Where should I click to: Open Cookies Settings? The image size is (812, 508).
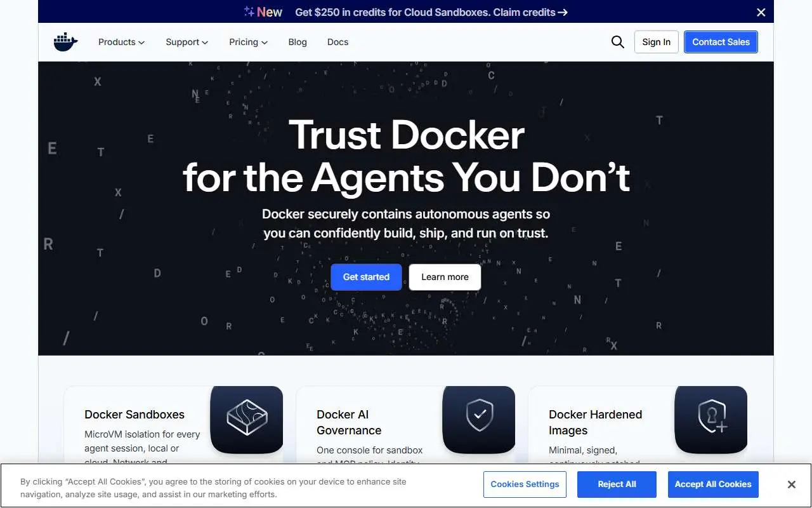(x=525, y=485)
